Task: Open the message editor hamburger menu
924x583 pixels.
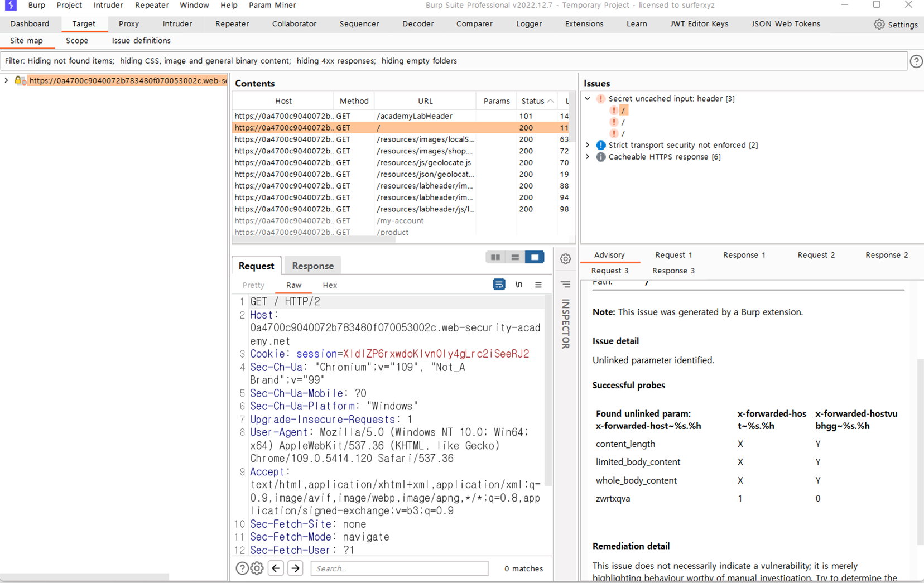Action: tap(538, 285)
